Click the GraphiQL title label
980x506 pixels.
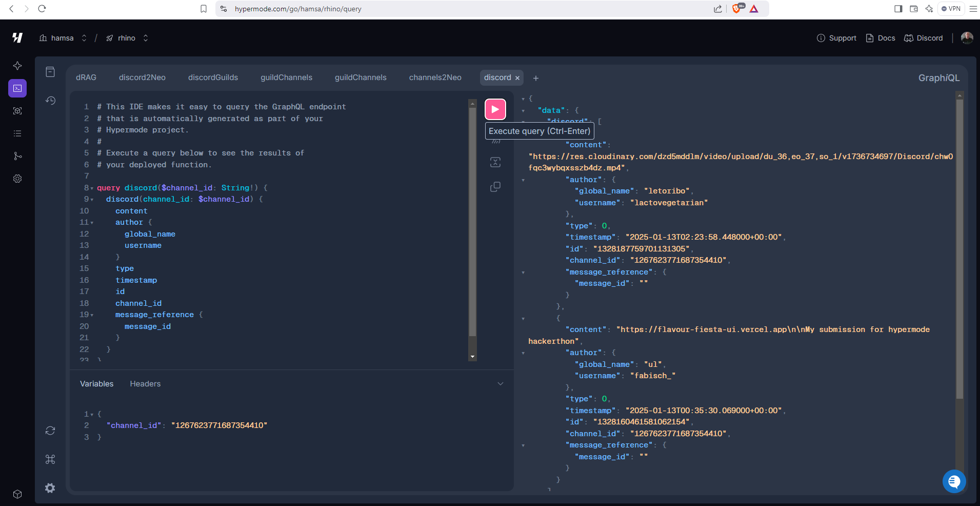(x=939, y=77)
